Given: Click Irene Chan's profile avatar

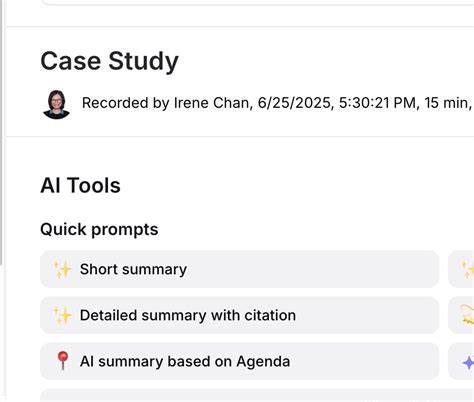Looking at the screenshot, I should (x=56, y=104).
